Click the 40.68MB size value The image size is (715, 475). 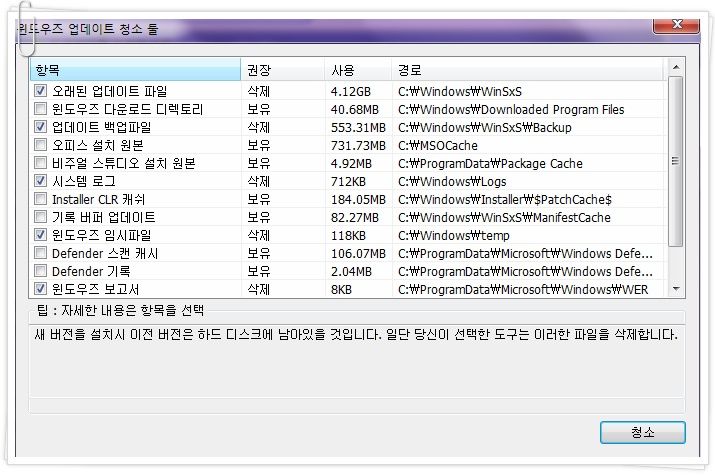tap(355, 109)
